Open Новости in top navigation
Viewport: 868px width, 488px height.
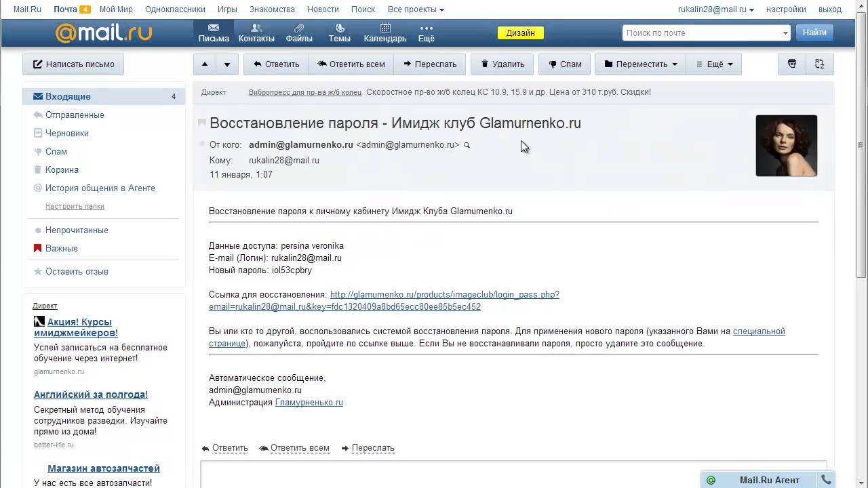coord(323,9)
